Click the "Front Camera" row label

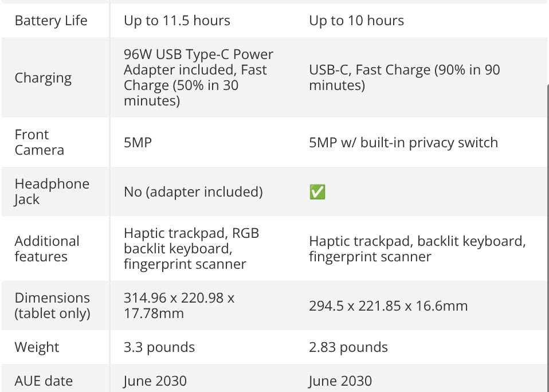39,142
